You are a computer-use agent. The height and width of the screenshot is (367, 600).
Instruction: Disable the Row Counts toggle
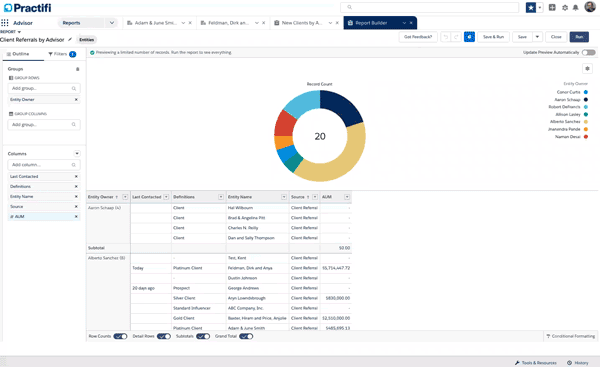121,336
